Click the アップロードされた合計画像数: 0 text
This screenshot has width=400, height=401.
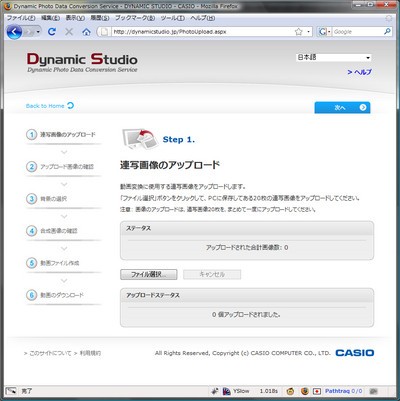(247, 248)
